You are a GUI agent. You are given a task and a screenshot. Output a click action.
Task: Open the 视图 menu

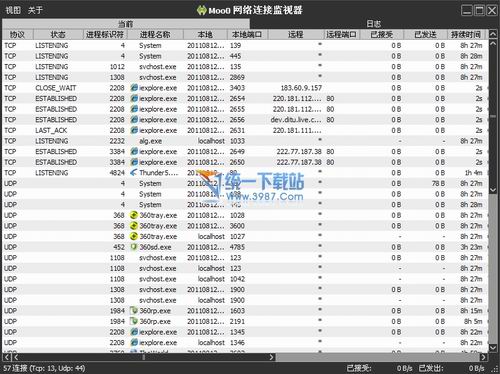click(x=13, y=10)
